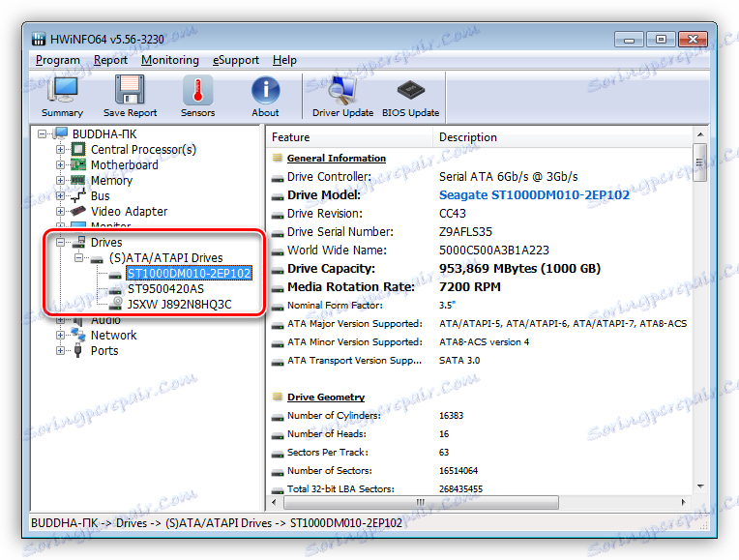Select the Motherboard tree label
Image resolution: width=739 pixels, height=560 pixels.
(125, 165)
